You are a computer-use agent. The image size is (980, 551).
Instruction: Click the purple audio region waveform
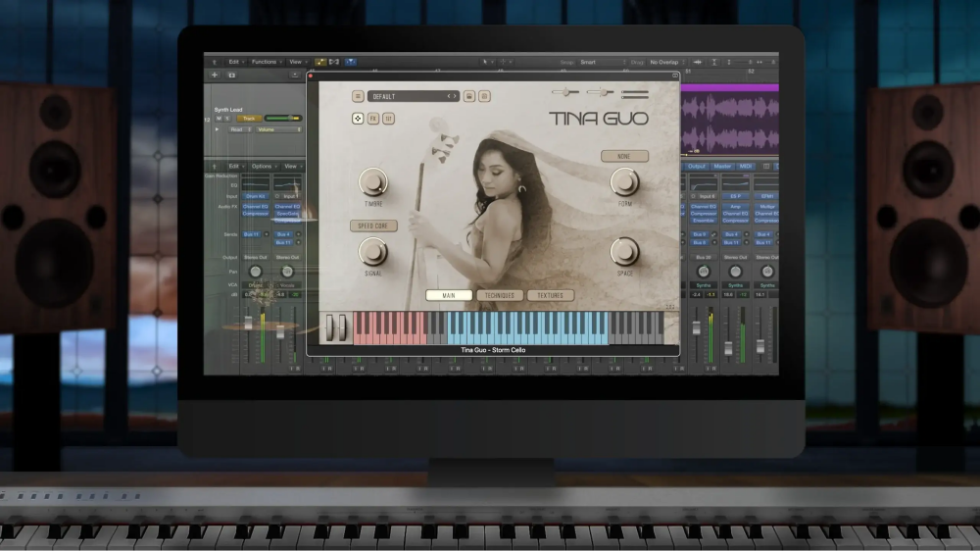tap(729, 124)
